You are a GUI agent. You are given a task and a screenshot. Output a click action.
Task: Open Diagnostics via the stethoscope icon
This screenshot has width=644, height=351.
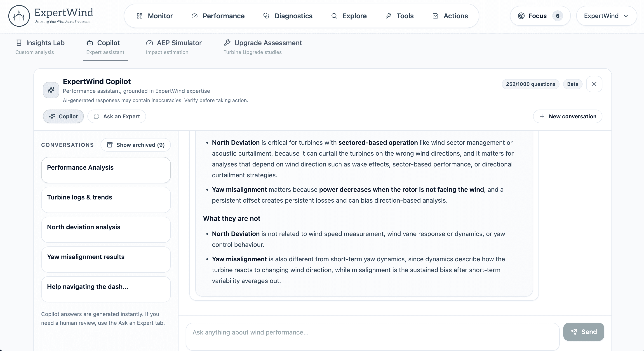pos(266,16)
